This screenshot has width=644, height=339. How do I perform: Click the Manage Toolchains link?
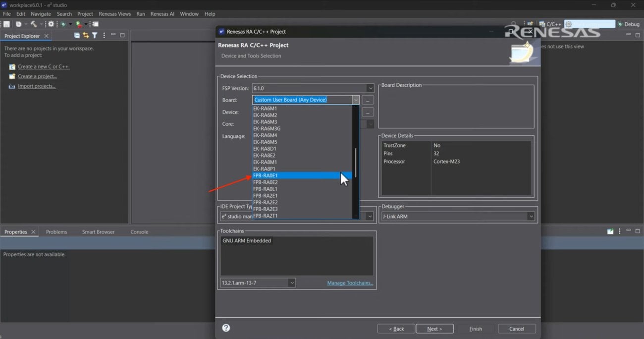click(350, 283)
